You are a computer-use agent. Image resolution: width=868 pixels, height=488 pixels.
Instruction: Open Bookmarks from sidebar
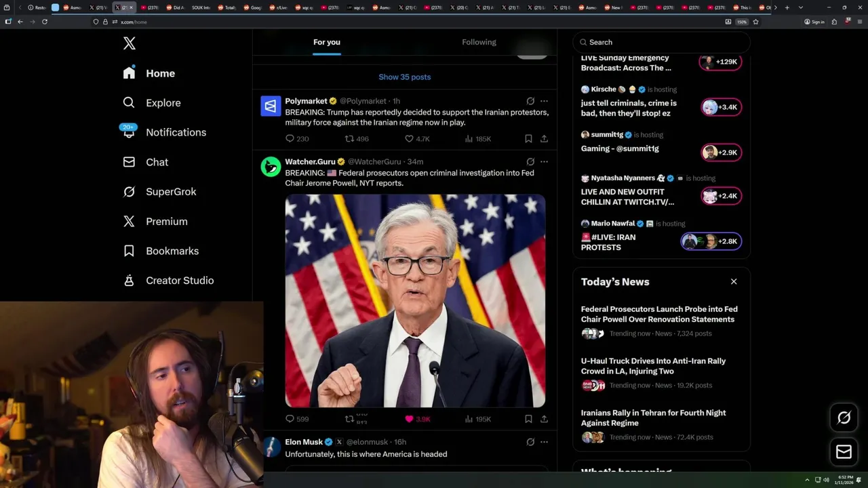tap(161, 251)
